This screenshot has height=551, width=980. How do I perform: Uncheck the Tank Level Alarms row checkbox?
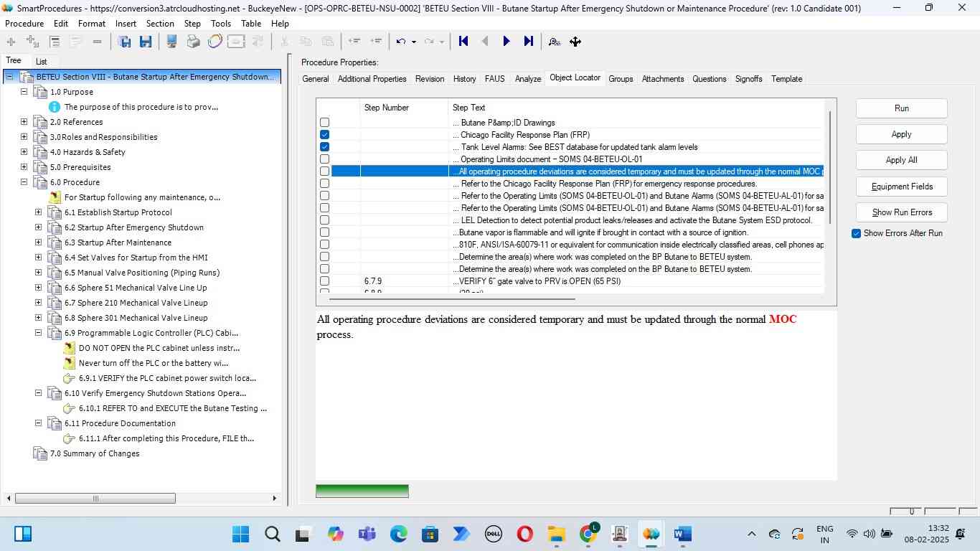pyautogui.click(x=325, y=147)
